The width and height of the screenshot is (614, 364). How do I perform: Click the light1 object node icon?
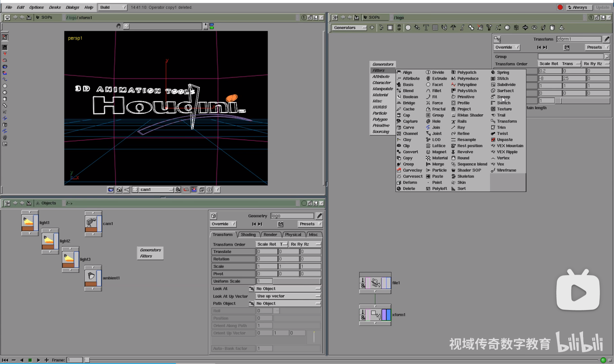point(28,221)
